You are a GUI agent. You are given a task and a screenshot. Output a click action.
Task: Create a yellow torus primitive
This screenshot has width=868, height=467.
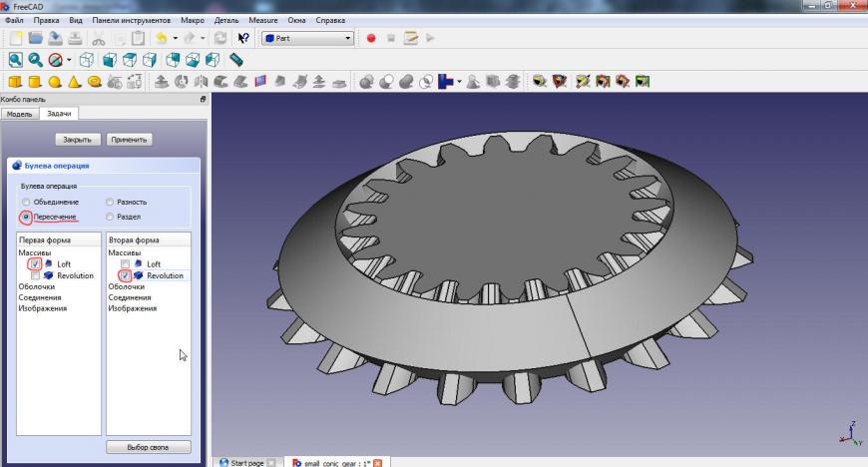coord(95,82)
